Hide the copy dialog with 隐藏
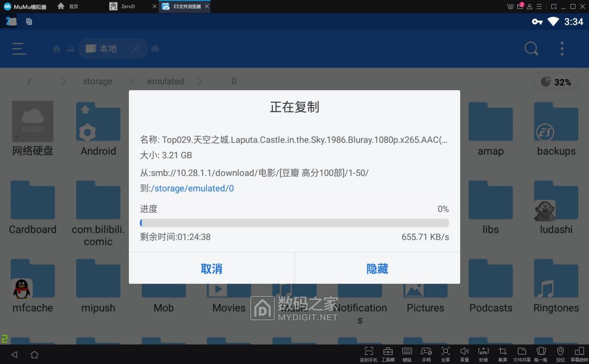The width and height of the screenshot is (589, 364). pyautogui.click(x=377, y=269)
